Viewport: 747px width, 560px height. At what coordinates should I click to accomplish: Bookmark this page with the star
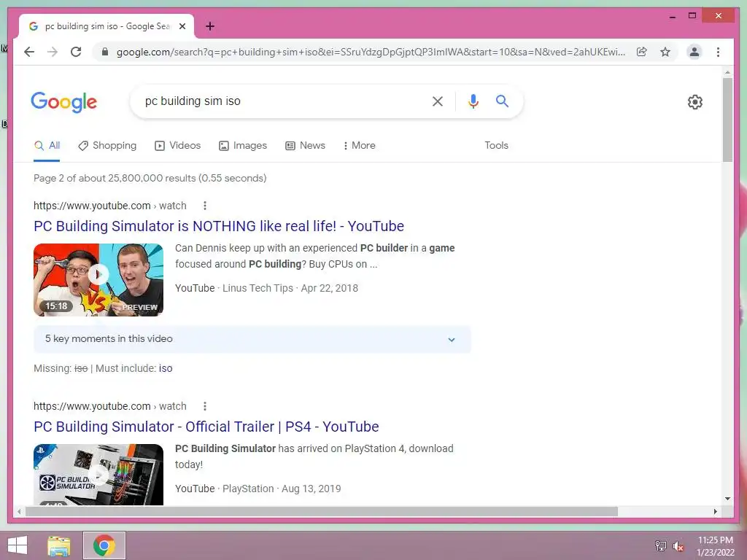[665, 52]
